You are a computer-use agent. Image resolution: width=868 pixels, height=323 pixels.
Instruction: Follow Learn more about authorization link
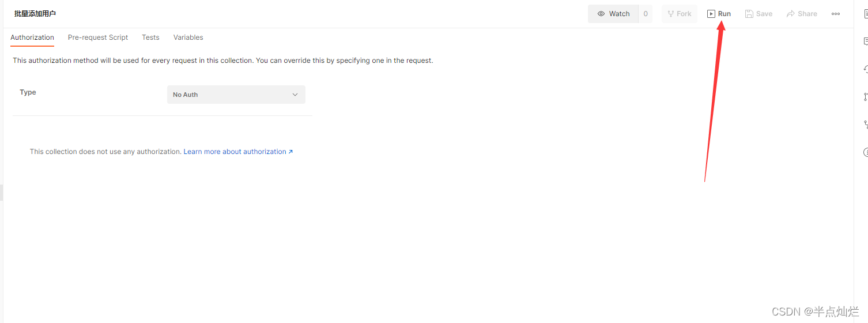point(238,152)
